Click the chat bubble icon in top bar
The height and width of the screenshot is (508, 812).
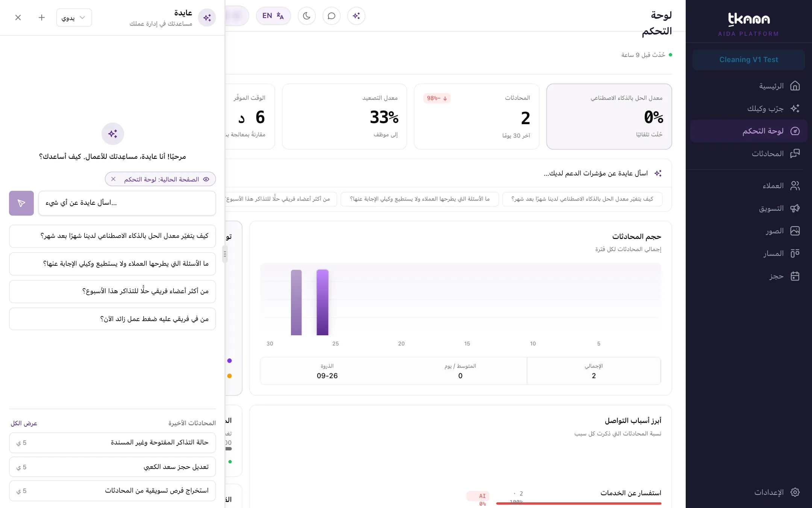pos(331,16)
